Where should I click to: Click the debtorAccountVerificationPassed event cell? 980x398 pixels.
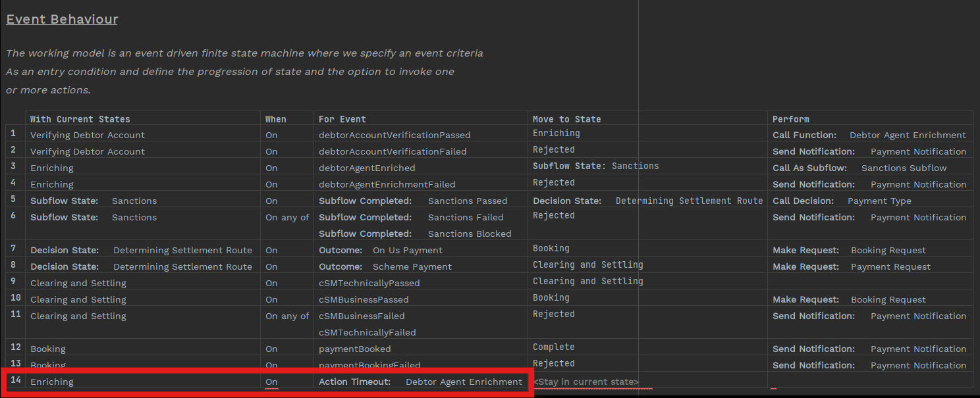[395, 135]
